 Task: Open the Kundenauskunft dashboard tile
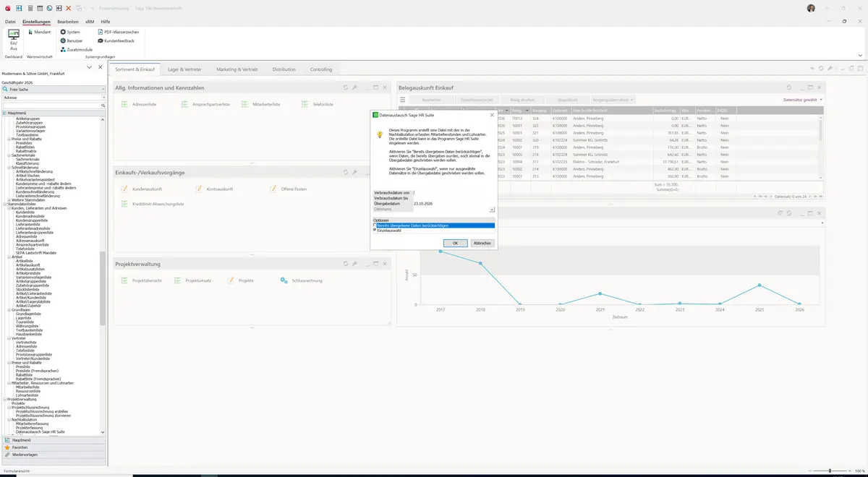tap(142, 189)
